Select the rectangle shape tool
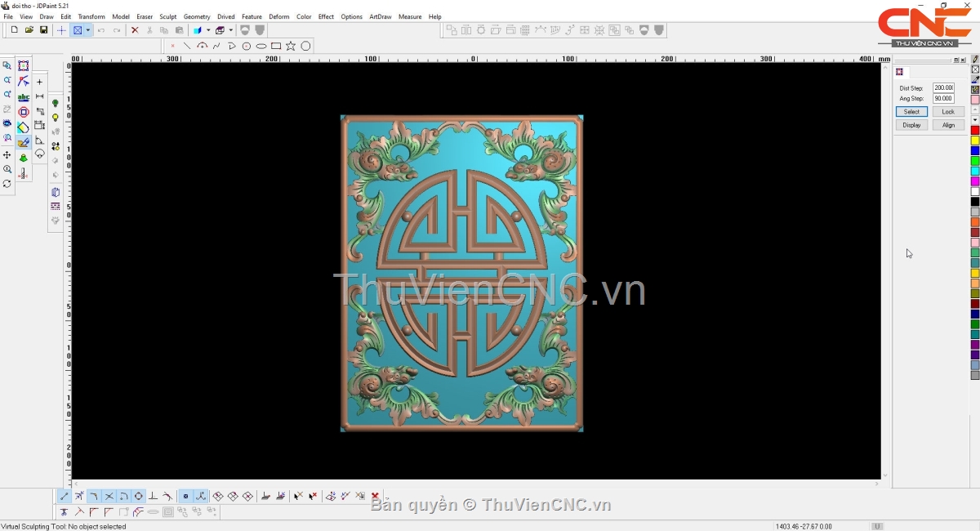Viewport: 980px width, 531px height. (276, 47)
